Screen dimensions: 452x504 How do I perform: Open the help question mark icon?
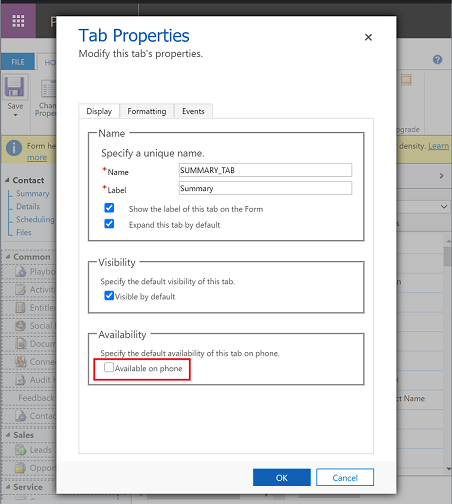pos(437,60)
